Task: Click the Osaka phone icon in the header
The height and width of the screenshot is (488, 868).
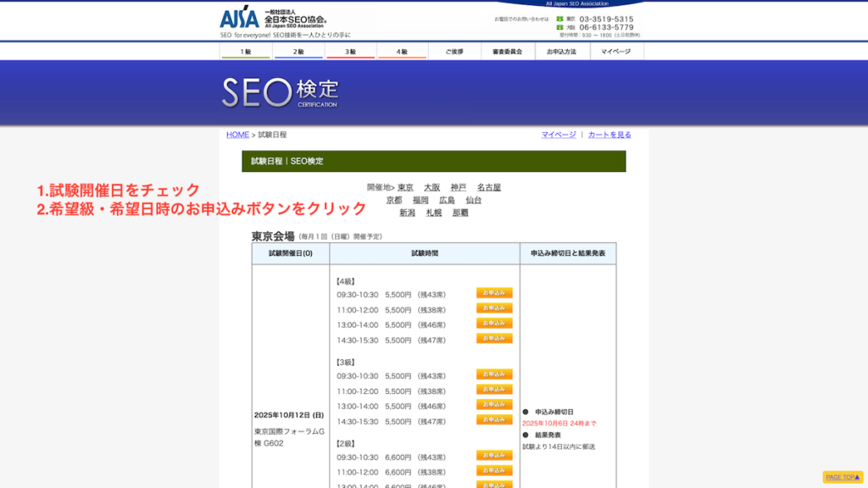Action: (x=559, y=26)
